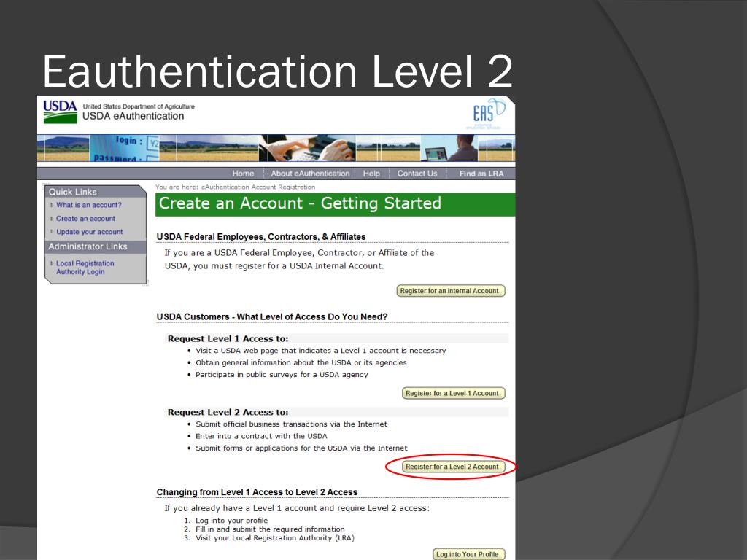Open the Home menu item
The image size is (747, 560).
click(x=243, y=174)
